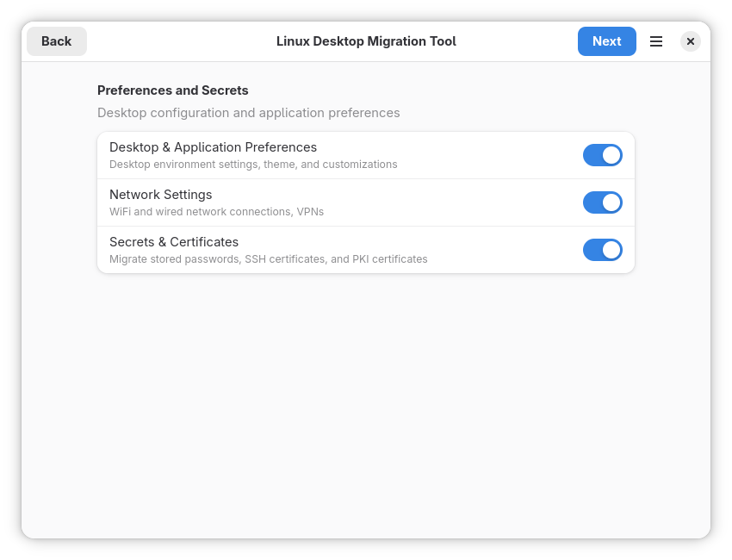The width and height of the screenshot is (732, 560).
Task: Click the Preferences and Secrets heading
Action: pyautogui.click(x=172, y=90)
